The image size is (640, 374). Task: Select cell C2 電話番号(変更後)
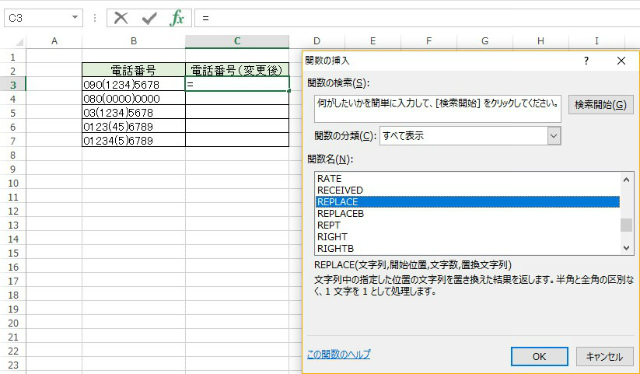coord(237,70)
